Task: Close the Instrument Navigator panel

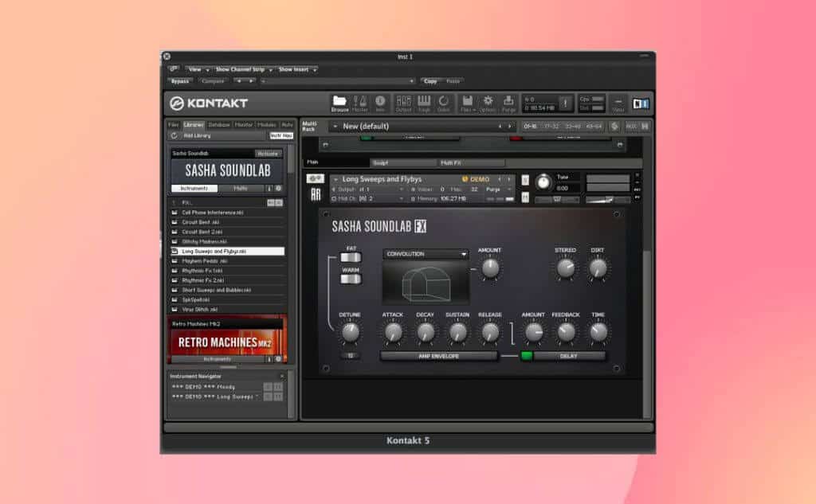Action: click(x=282, y=376)
